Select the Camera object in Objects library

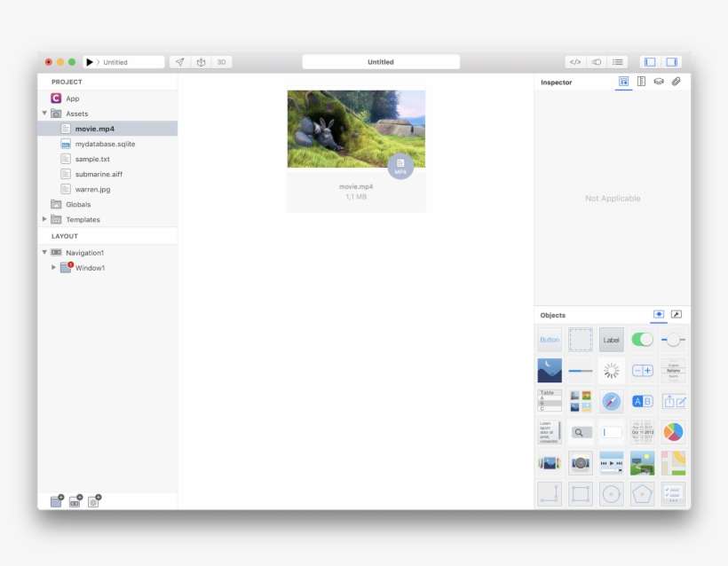click(580, 462)
